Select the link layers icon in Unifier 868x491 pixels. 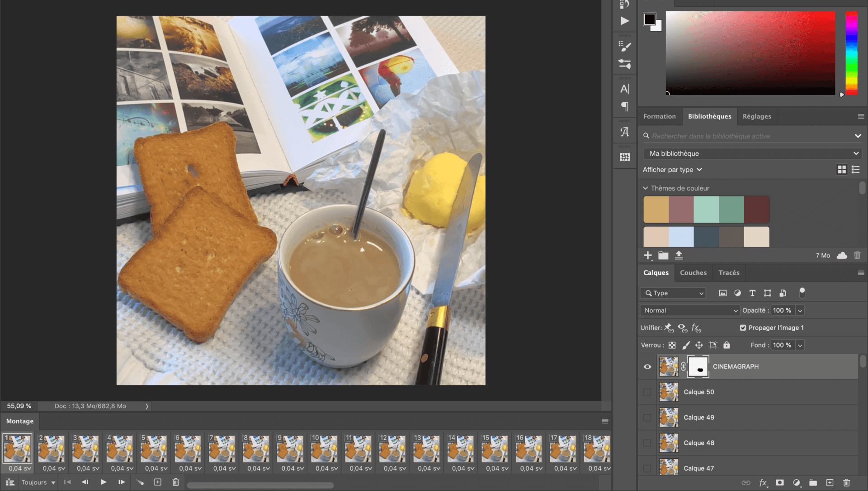[x=669, y=328]
